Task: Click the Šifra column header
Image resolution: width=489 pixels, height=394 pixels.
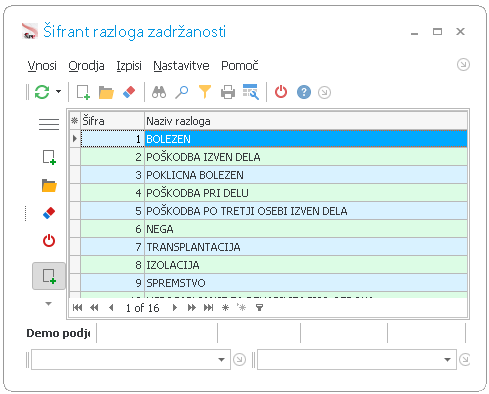Action: tap(112, 121)
